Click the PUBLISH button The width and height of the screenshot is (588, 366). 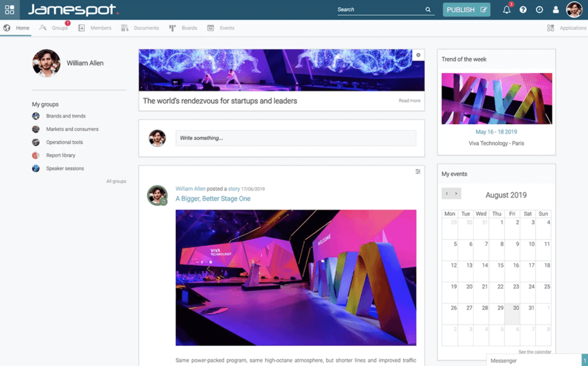coord(466,10)
